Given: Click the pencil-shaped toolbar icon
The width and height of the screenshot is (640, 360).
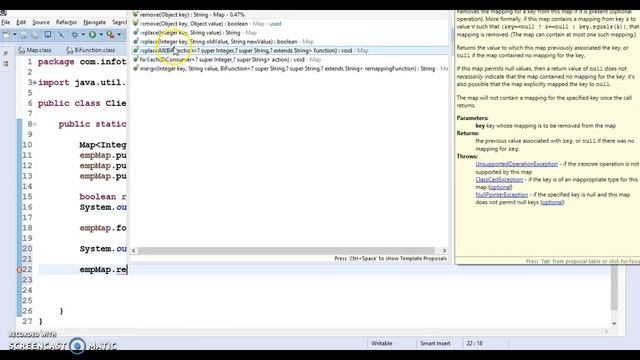Looking at the screenshot, I should 61,35.
